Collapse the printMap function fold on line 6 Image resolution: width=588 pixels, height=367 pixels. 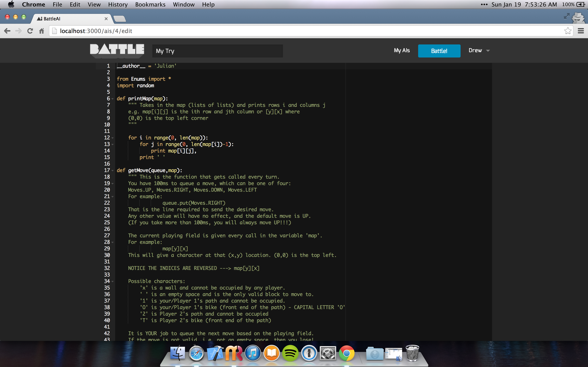[x=112, y=99]
